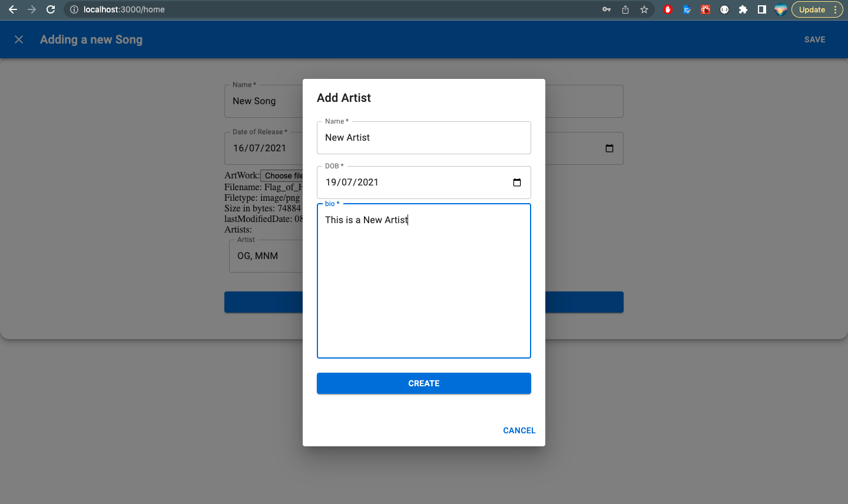The height and width of the screenshot is (504, 848).
Task: Open the Artist dropdown showing OG, MNM
Action: pyautogui.click(x=268, y=256)
